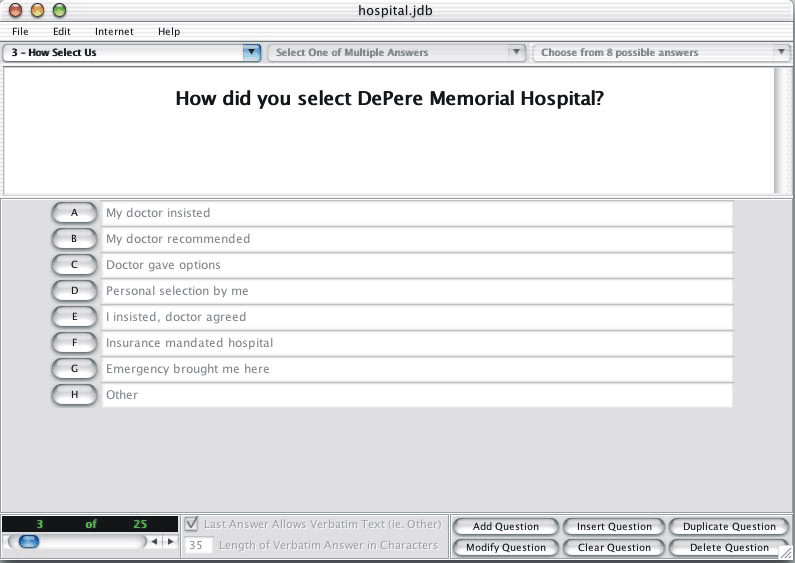
Task: Toggle 'Last Answer Allows Verbatim Text' checkbox
Action: pyautogui.click(x=191, y=523)
